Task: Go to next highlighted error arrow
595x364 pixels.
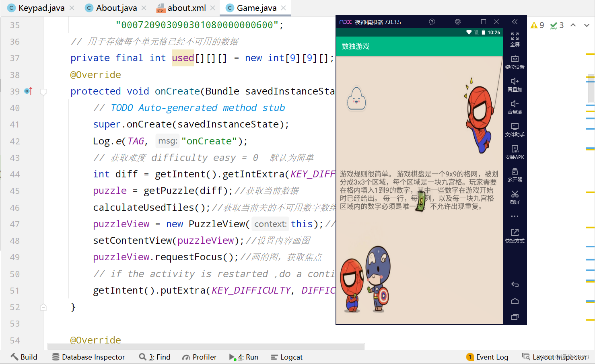Action: (587, 25)
